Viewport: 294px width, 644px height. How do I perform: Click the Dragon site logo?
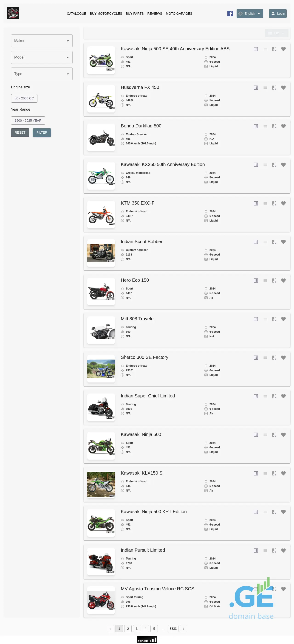[13, 13]
